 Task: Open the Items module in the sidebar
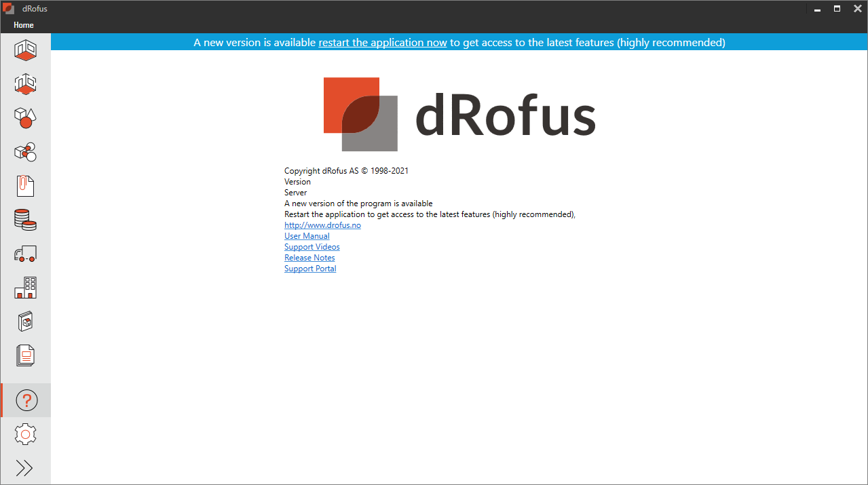coord(25,118)
